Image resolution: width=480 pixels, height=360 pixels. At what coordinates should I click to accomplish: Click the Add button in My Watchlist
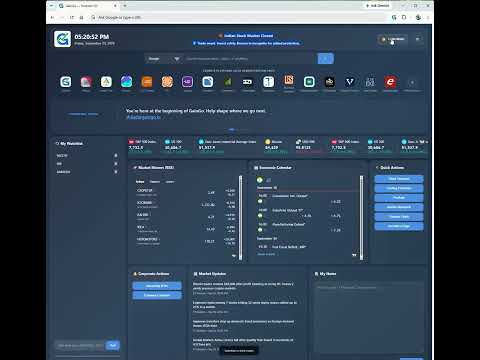pos(113,345)
